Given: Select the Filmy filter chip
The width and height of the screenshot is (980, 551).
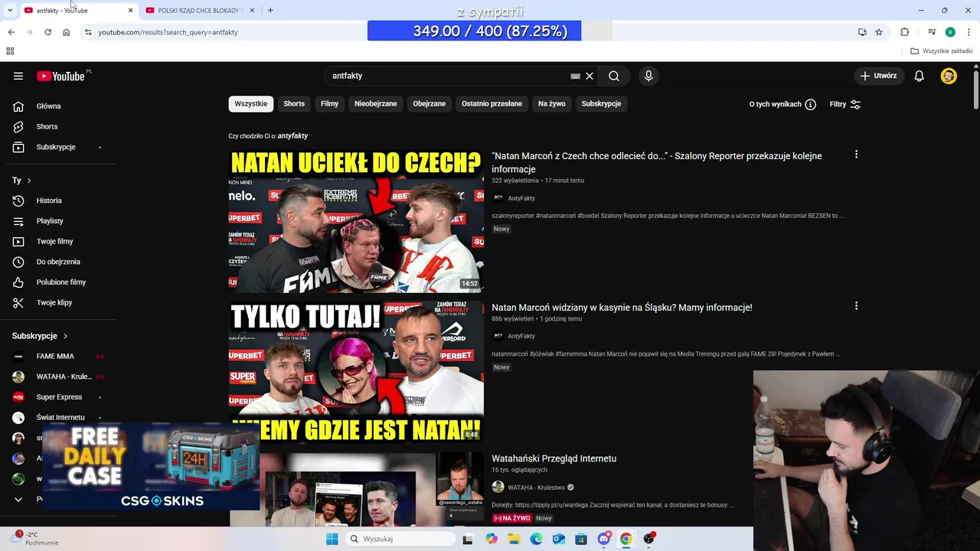Looking at the screenshot, I should pos(330,103).
